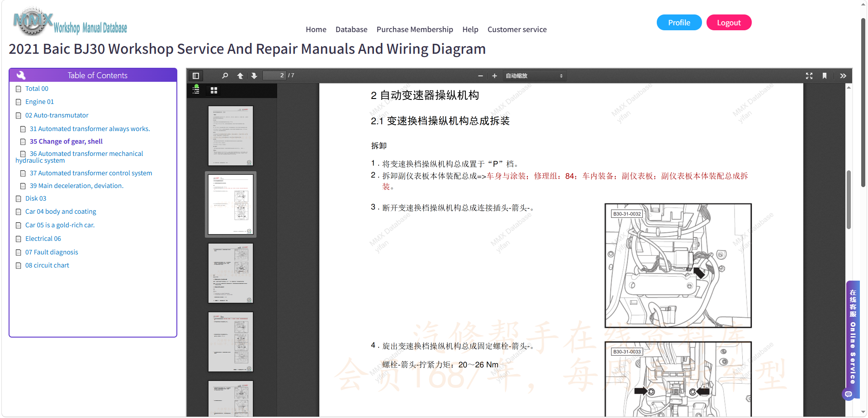868x418 pixels.
Task: Click the PDF document vertical scrollbar
Action: pyautogui.click(x=849, y=200)
